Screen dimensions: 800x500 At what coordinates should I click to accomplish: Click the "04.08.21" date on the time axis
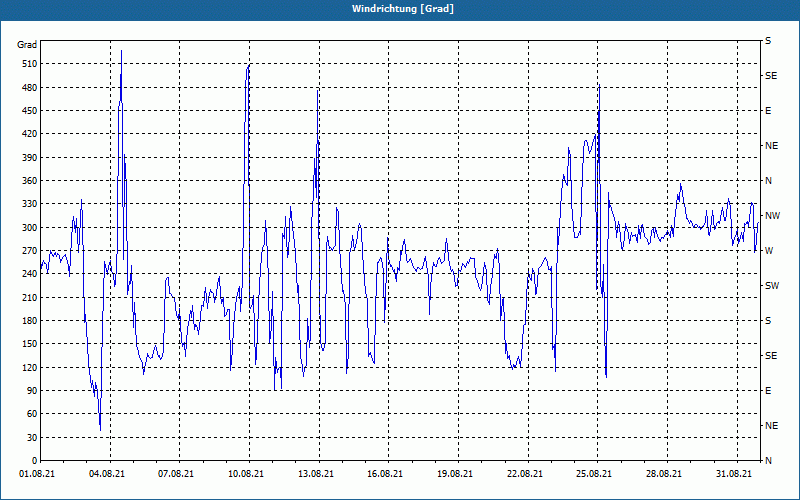point(107,474)
